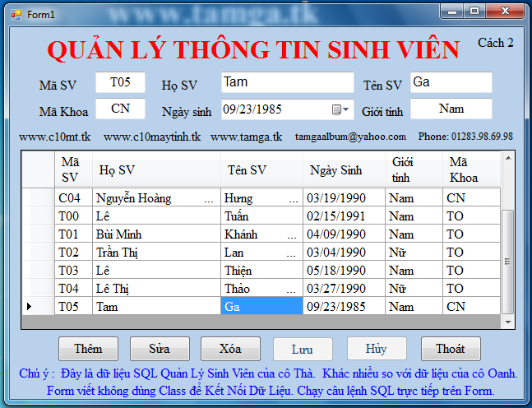Select the Nữ cell in row T02
532x408 pixels.
pyautogui.click(x=414, y=252)
